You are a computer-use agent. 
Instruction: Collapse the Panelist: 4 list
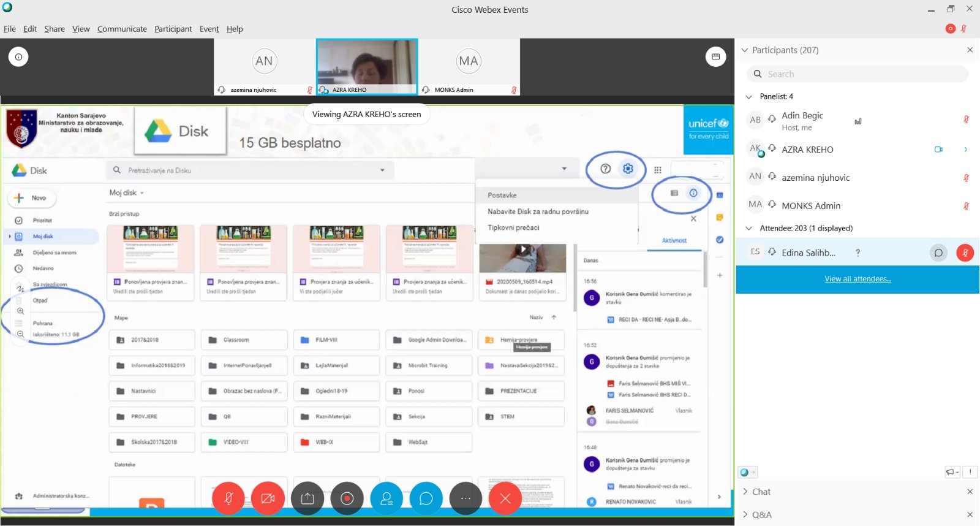pos(748,96)
